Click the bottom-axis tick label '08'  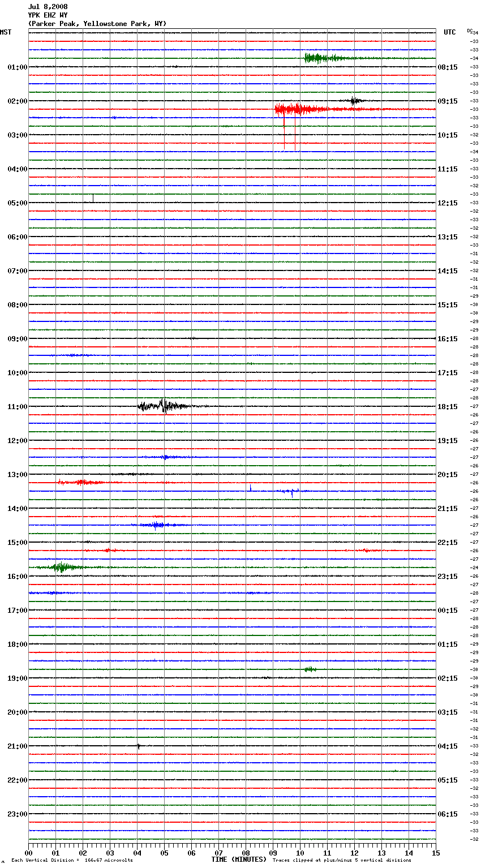(246, 853)
